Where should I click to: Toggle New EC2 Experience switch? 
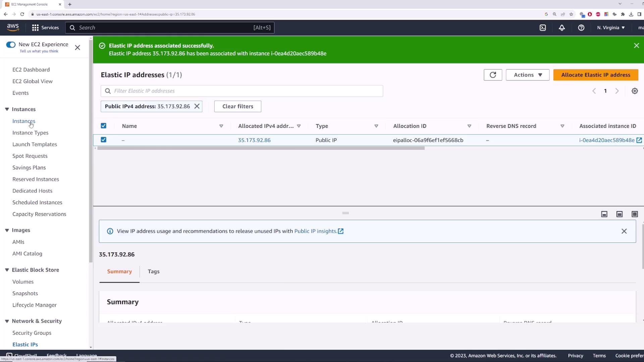11,45
